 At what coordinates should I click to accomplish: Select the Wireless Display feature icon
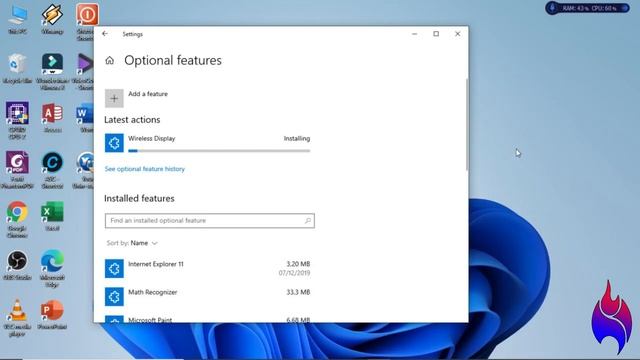(114, 143)
